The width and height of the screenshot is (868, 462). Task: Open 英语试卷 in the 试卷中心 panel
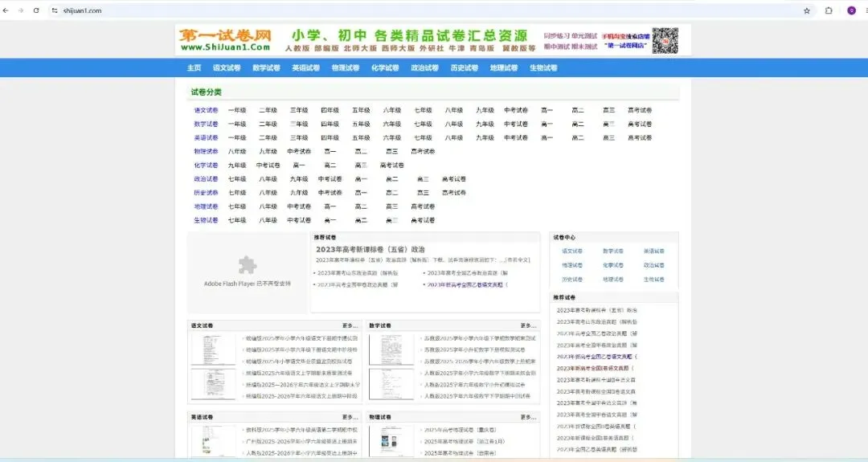pos(653,251)
